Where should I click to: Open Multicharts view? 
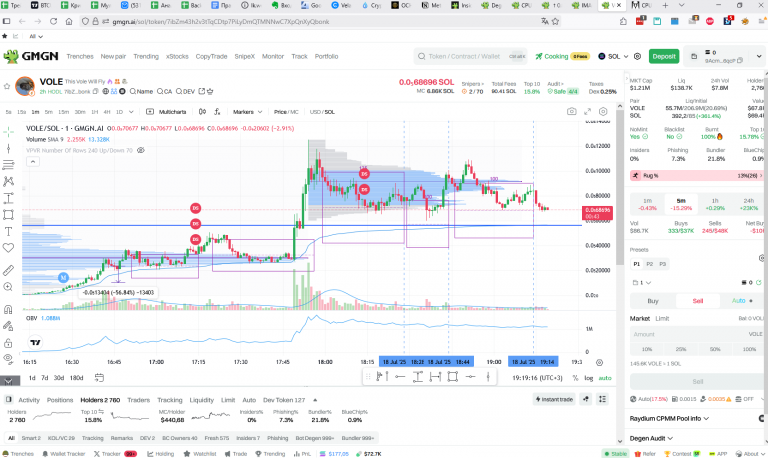tap(167, 112)
